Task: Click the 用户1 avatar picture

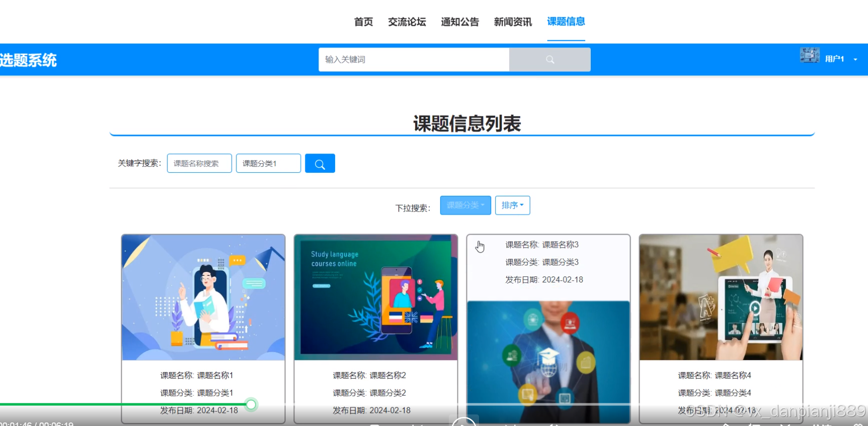Action: point(810,55)
